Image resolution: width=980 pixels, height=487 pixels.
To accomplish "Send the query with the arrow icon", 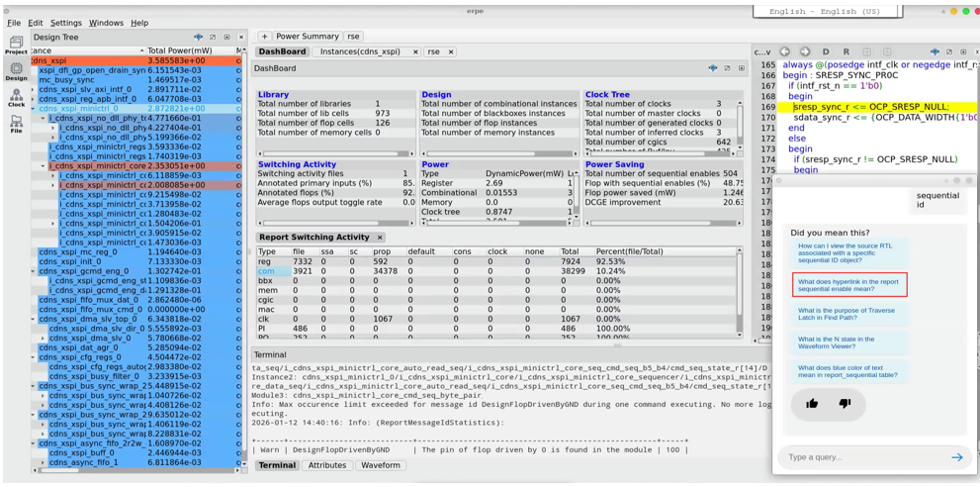I will pyautogui.click(x=956, y=457).
